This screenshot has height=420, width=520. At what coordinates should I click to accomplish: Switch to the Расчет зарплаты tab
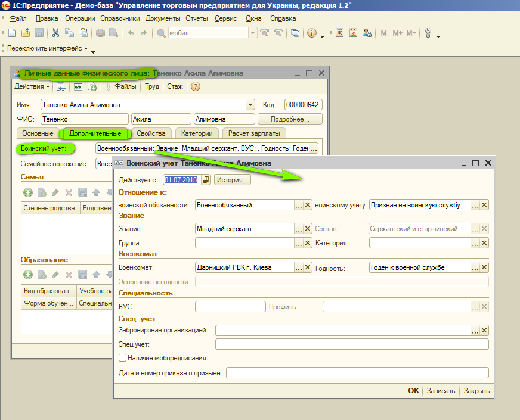[254, 133]
